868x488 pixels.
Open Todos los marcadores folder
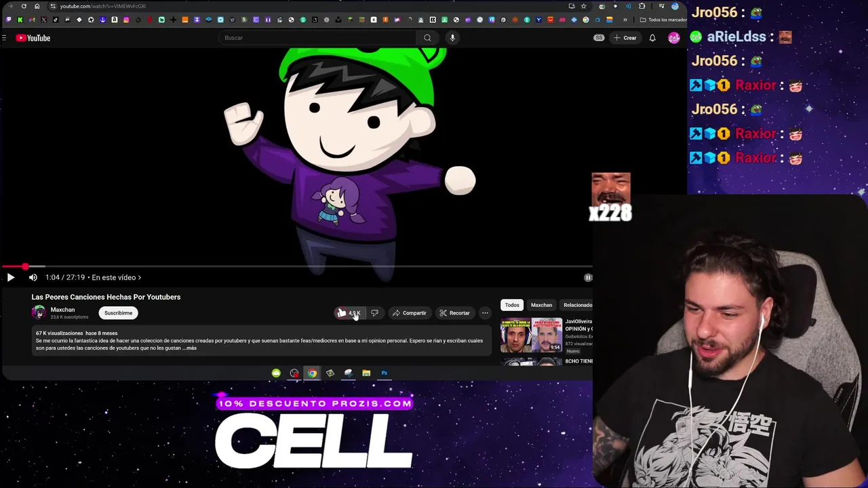point(663,20)
